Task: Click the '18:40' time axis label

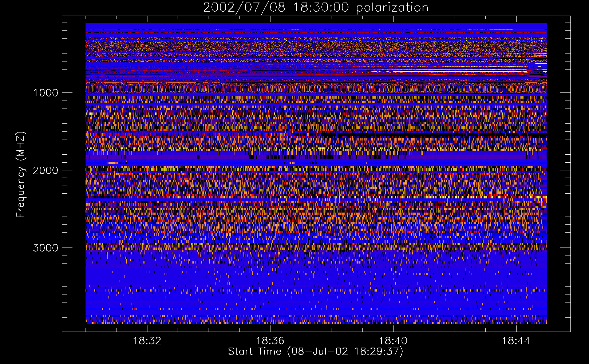Action: click(393, 341)
